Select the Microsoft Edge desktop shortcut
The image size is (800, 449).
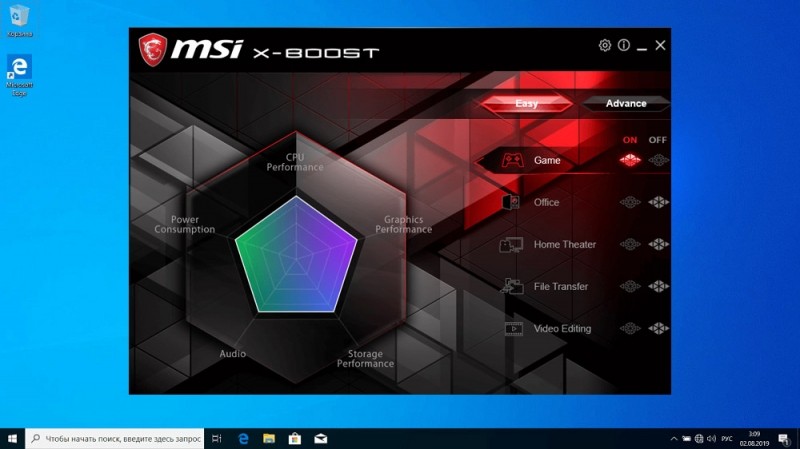tap(19, 76)
